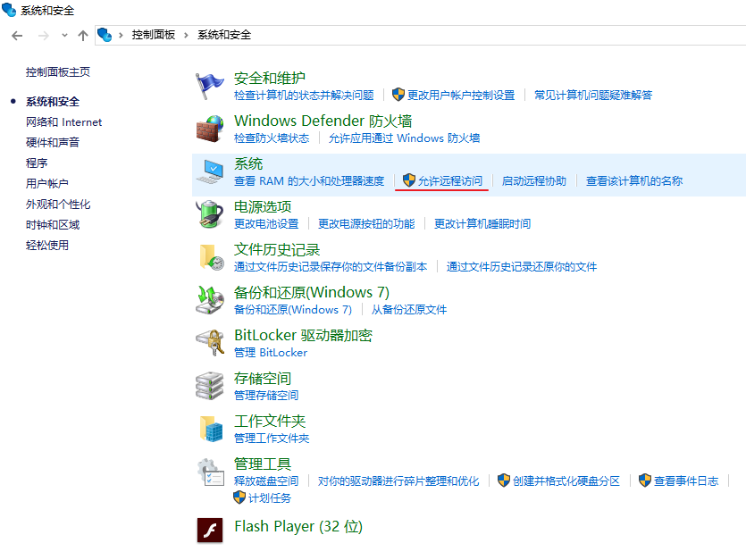This screenshot has height=560, width=746.
Task: Open the 安全和维护 heading
Action: click(270, 78)
